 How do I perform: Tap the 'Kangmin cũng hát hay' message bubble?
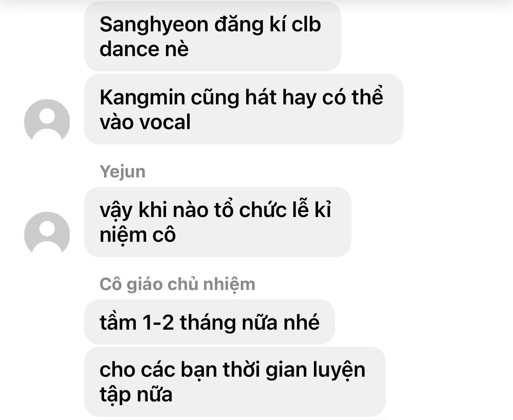244,110
